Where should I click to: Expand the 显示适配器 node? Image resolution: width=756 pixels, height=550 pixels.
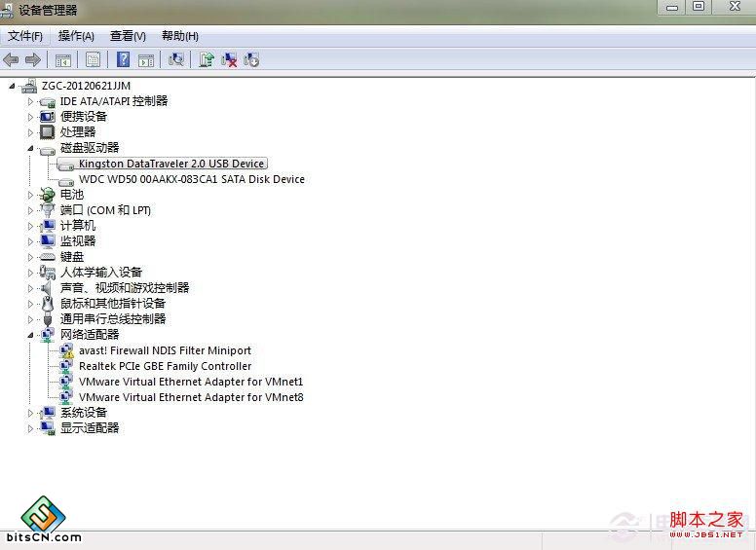click(x=30, y=428)
